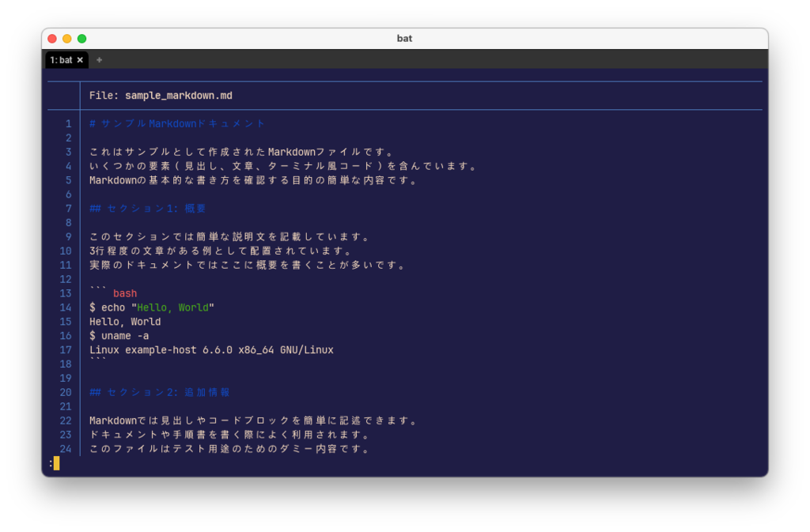The height and width of the screenshot is (532, 810).
Task: Select the '1: bat' tab
Action: [x=66, y=60]
